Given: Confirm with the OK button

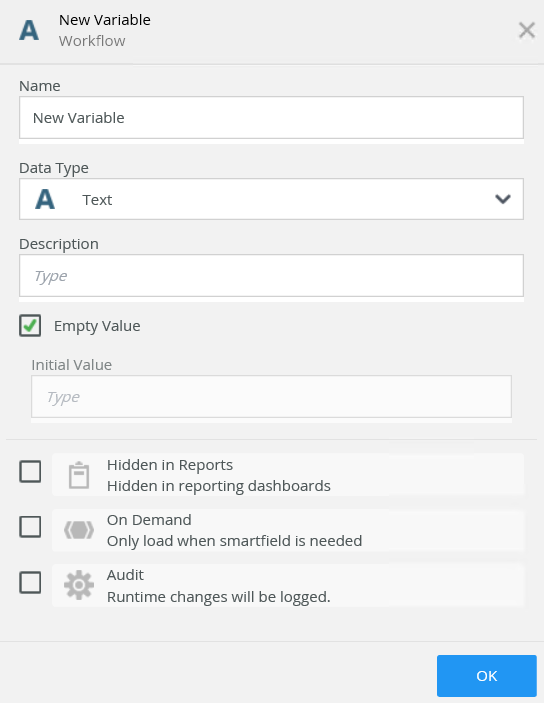Looking at the screenshot, I should coord(487,676).
